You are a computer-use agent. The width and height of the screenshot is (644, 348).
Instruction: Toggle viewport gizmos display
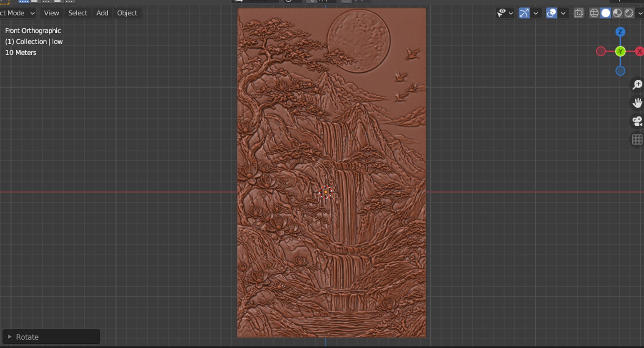tap(524, 13)
